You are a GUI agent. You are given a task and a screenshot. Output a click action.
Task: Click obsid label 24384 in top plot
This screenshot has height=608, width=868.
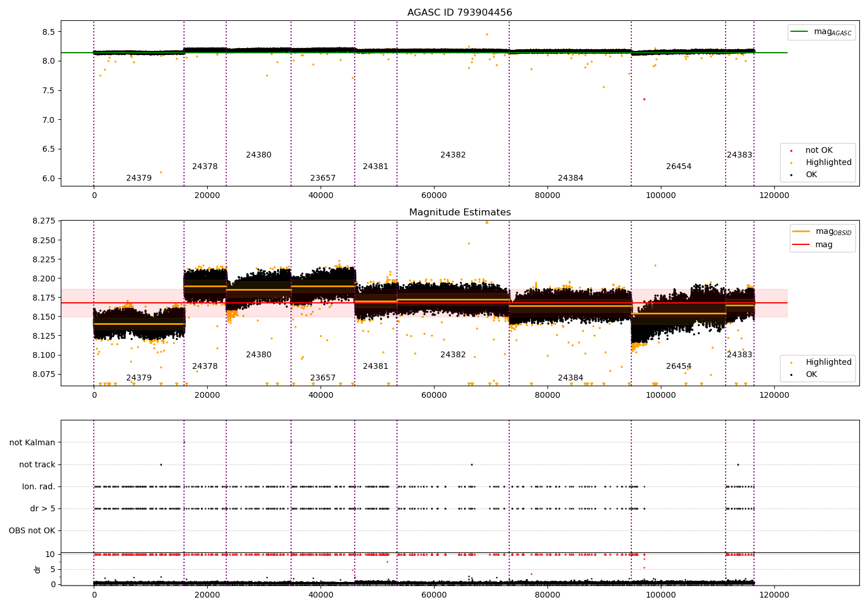571,178
